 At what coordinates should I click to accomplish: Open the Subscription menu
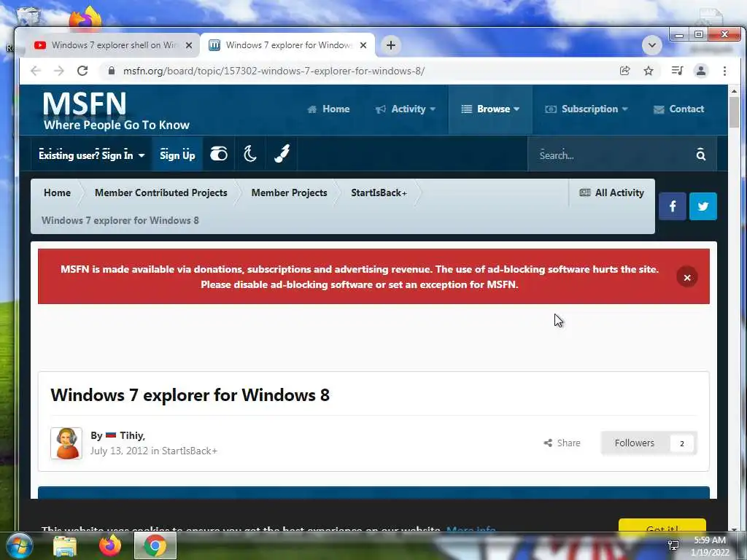pyautogui.click(x=587, y=109)
